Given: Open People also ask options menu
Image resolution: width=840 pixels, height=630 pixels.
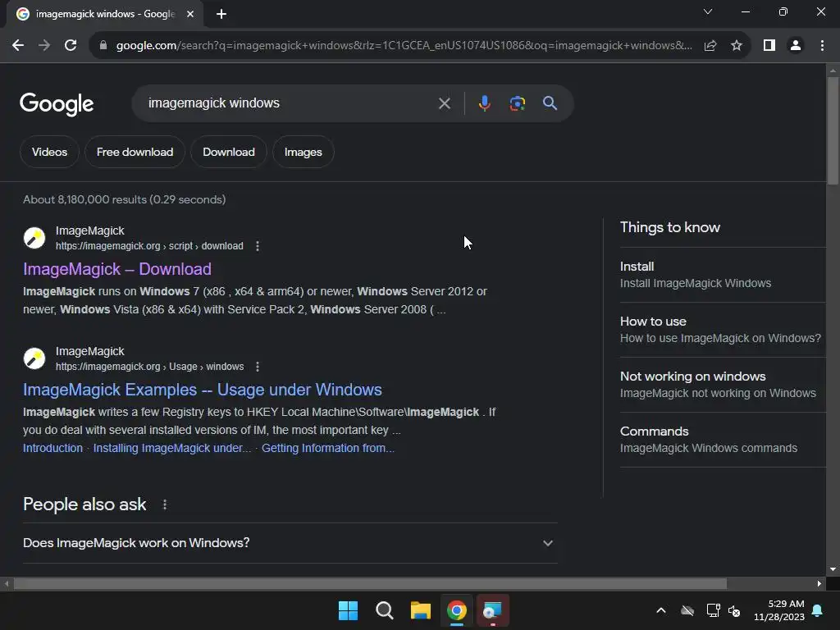Looking at the screenshot, I should [165, 504].
